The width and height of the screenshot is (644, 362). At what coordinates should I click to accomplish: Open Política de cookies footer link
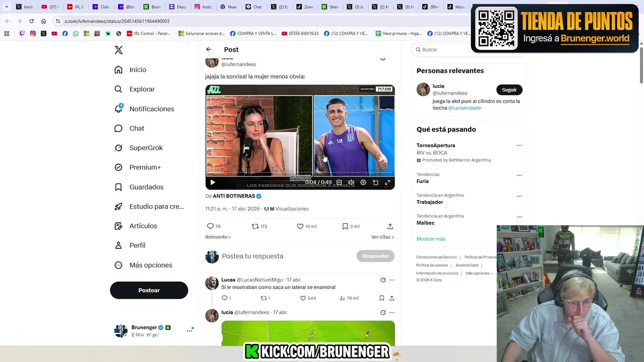[432, 265]
